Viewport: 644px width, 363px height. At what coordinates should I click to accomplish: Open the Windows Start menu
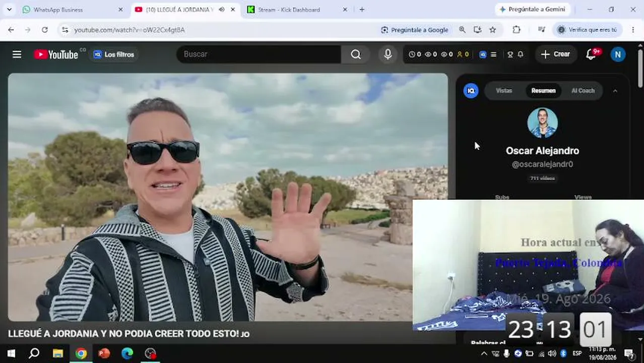point(11,353)
